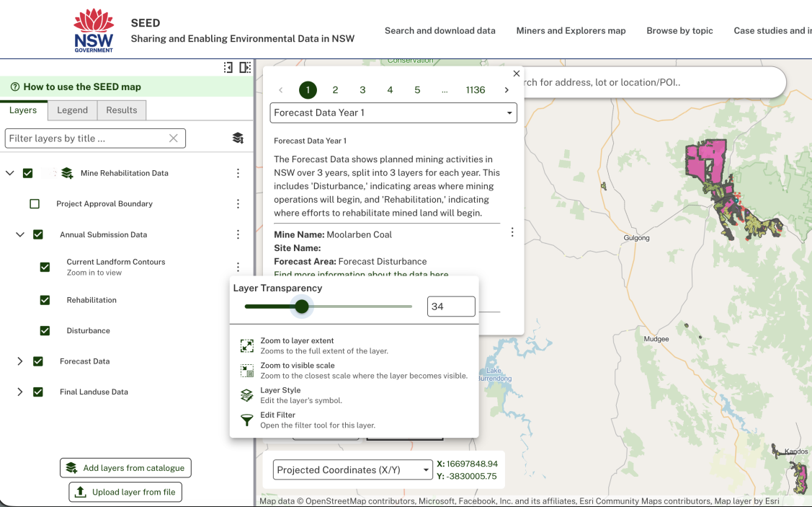Switch to the Results tab
Screen dimensions: 812x507
[x=122, y=110]
